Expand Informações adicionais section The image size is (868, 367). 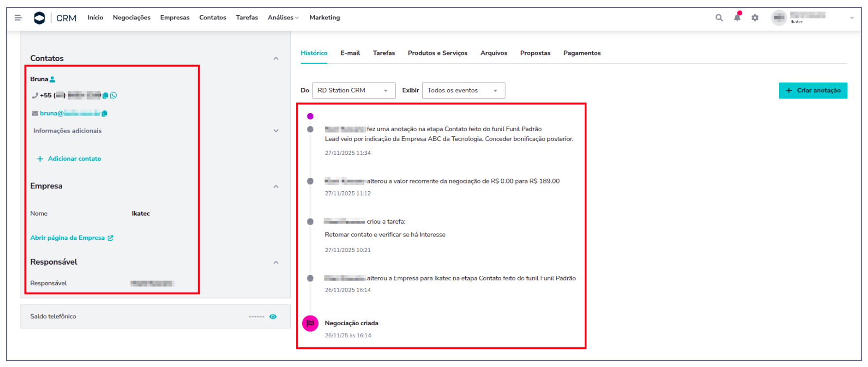click(276, 131)
